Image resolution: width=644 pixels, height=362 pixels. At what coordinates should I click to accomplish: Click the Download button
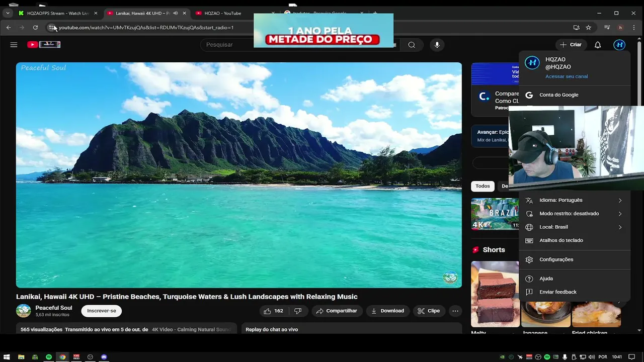387,311
